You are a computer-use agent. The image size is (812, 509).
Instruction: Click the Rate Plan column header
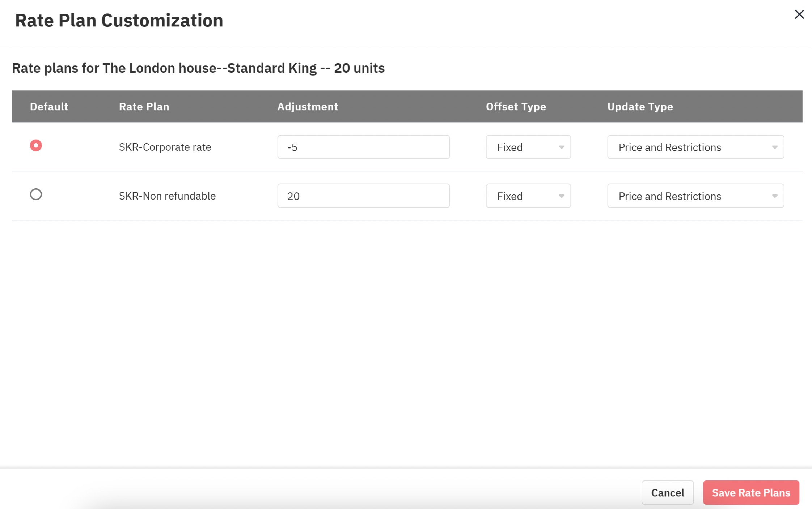coord(144,107)
